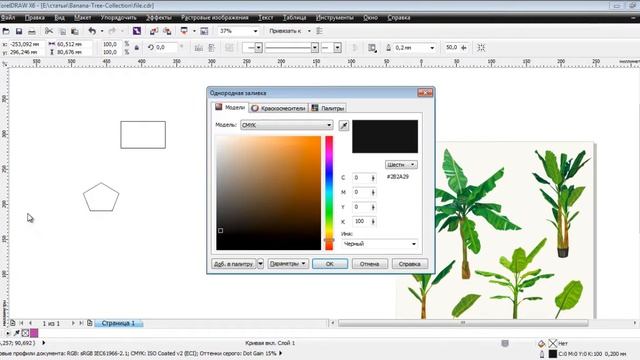Copy the selection using the copy icon

pyautogui.click(x=62, y=31)
